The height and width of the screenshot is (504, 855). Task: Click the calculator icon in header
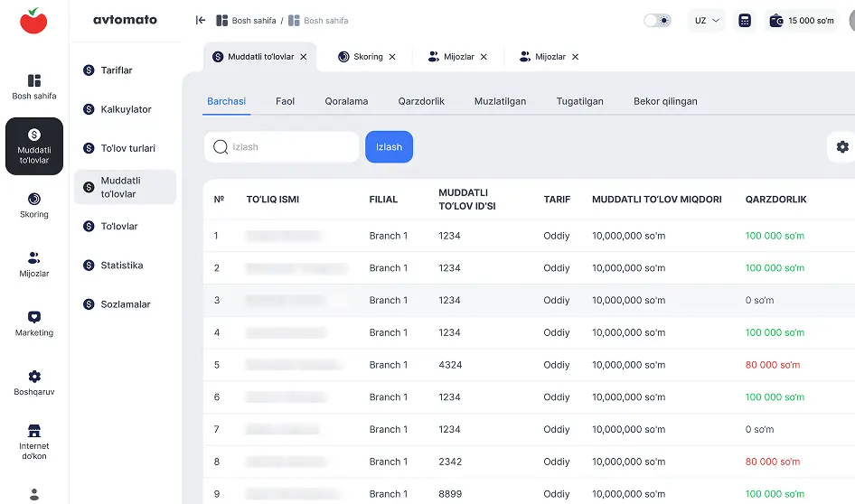coord(745,20)
